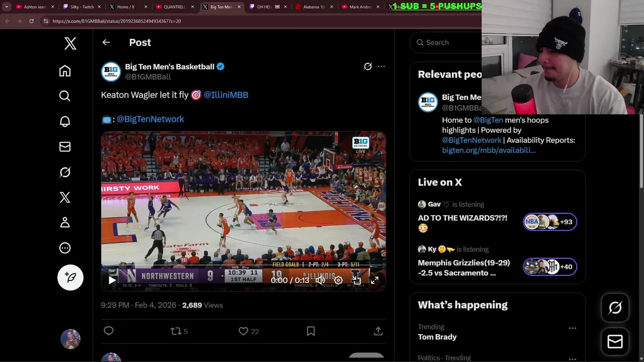Switch to the QUANTRELL browser tab
Viewport: 644px width, 362px height.
[175, 7]
